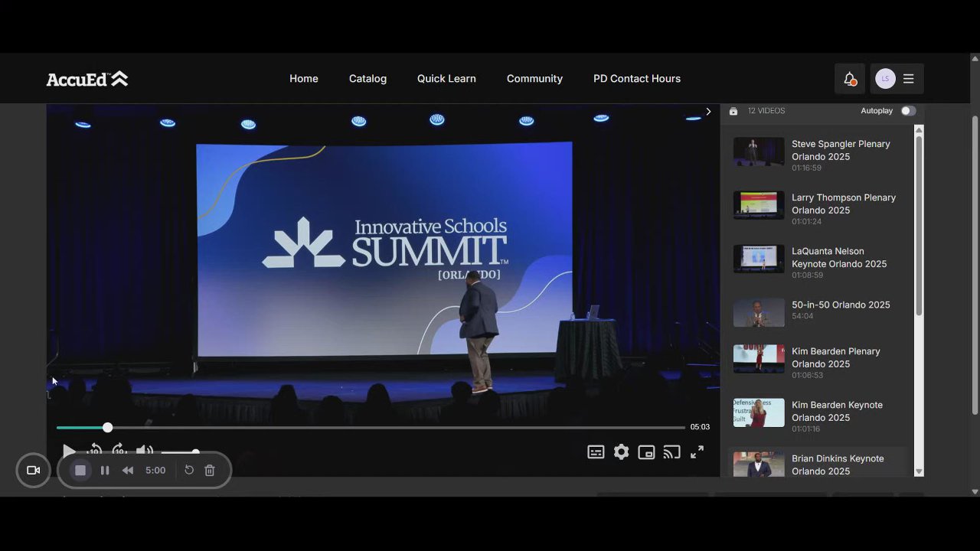Play the video with the play button

69,452
